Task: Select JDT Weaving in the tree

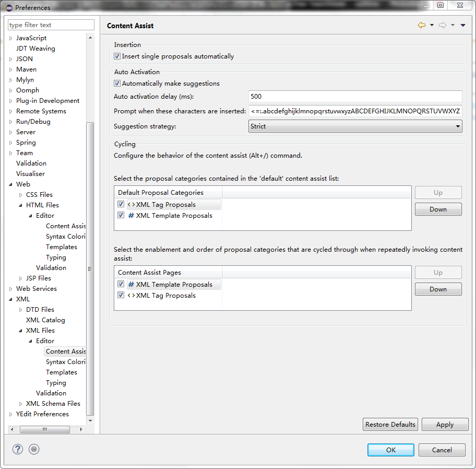Action: pos(35,48)
